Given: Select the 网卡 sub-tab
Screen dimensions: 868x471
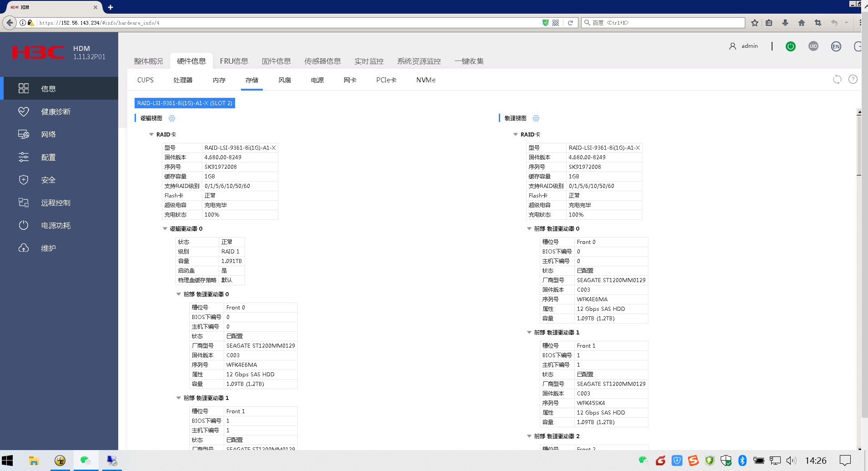Looking at the screenshot, I should point(350,80).
